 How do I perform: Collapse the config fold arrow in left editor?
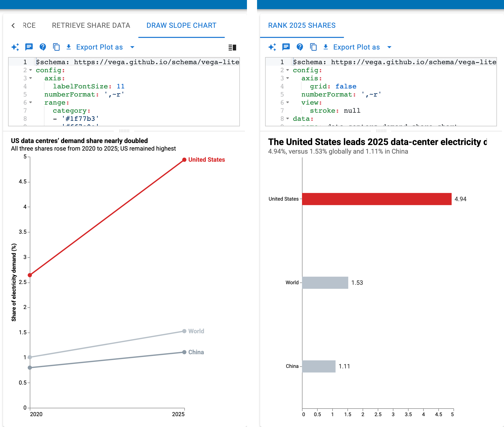[x=31, y=70]
